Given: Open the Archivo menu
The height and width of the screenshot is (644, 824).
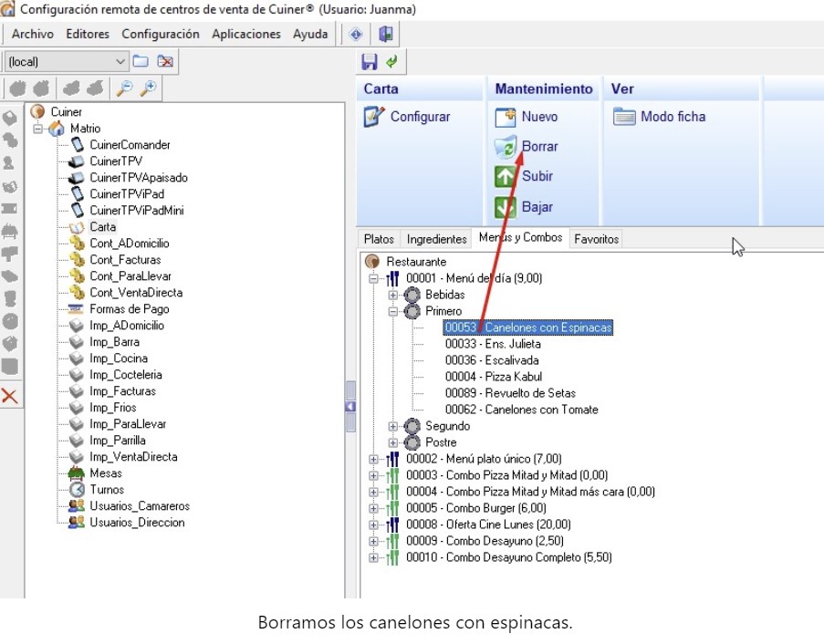Looking at the screenshot, I should pos(33,34).
